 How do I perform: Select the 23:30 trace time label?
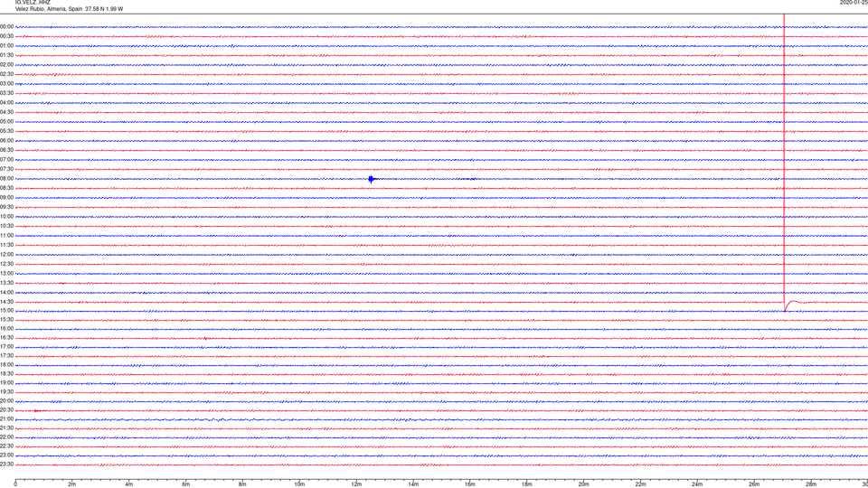click(x=6, y=465)
